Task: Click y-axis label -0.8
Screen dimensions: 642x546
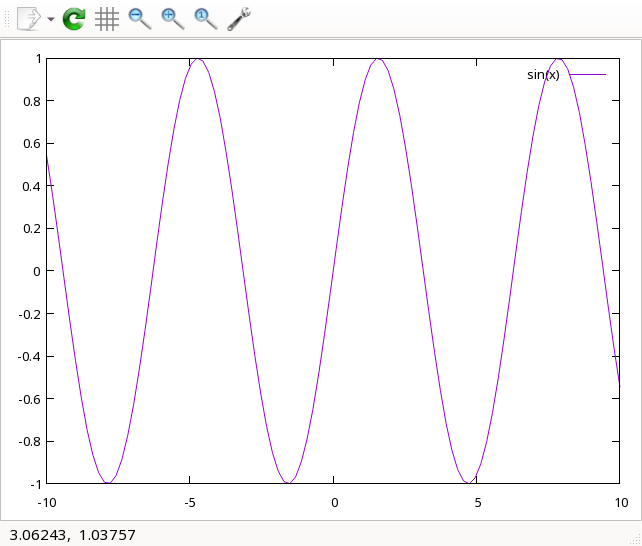Action: 29,442
